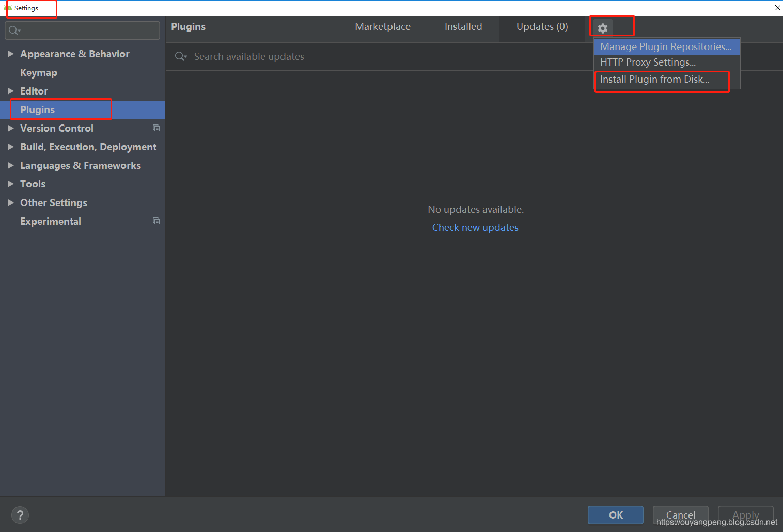783x532 pixels.
Task: Select Version Control label in sidebar
Action: [x=57, y=128]
